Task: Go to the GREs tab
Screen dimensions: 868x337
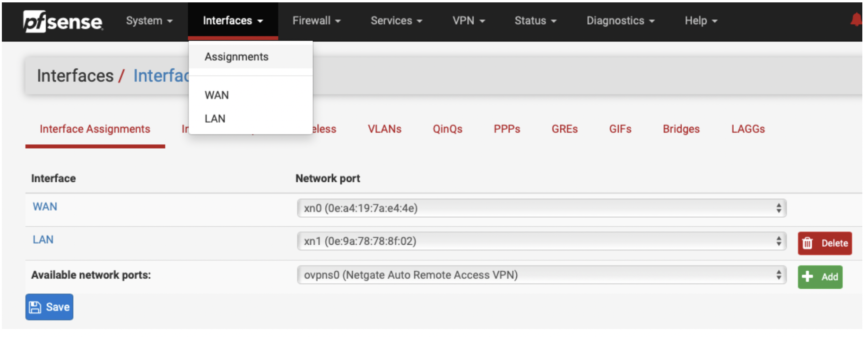Action: pyautogui.click(x=564, y=129)
